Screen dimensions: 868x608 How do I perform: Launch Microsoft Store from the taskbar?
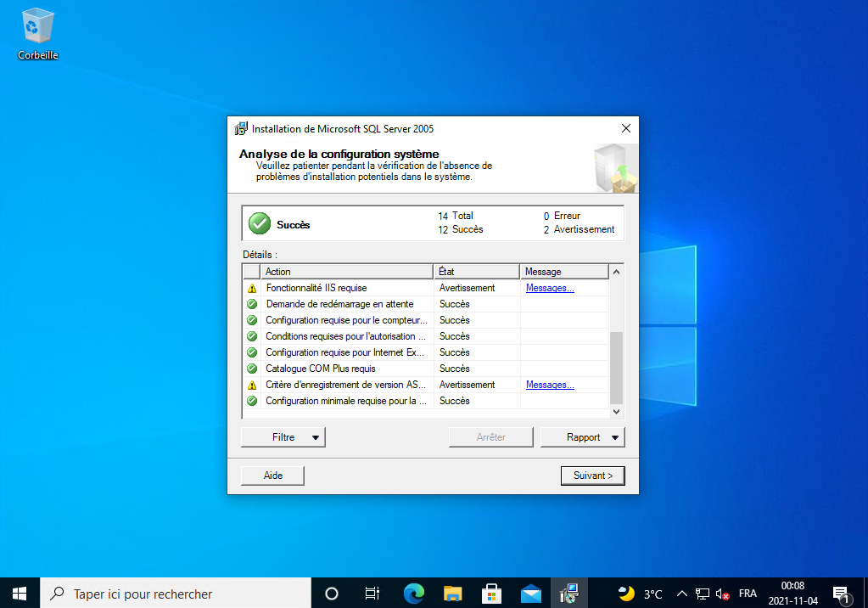[492, 593]
